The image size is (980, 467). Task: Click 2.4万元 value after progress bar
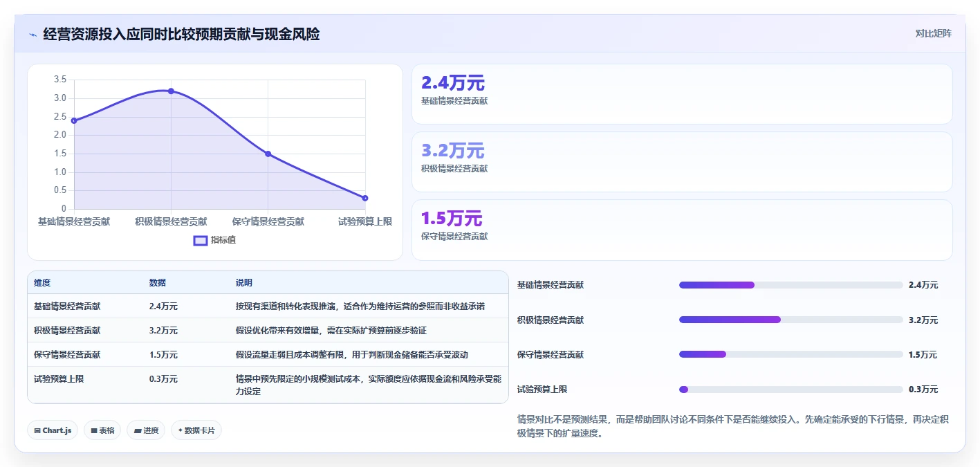[x=923, y=285]
